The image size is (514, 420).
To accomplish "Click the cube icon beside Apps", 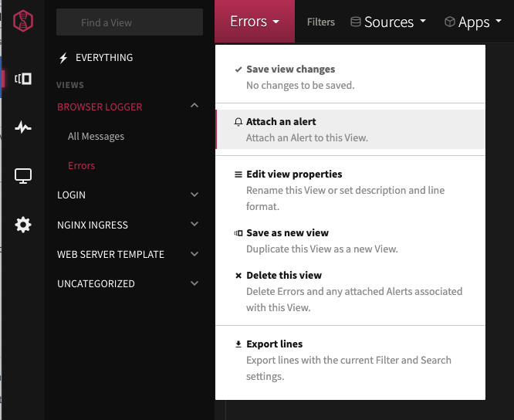I will coord(449,22).
